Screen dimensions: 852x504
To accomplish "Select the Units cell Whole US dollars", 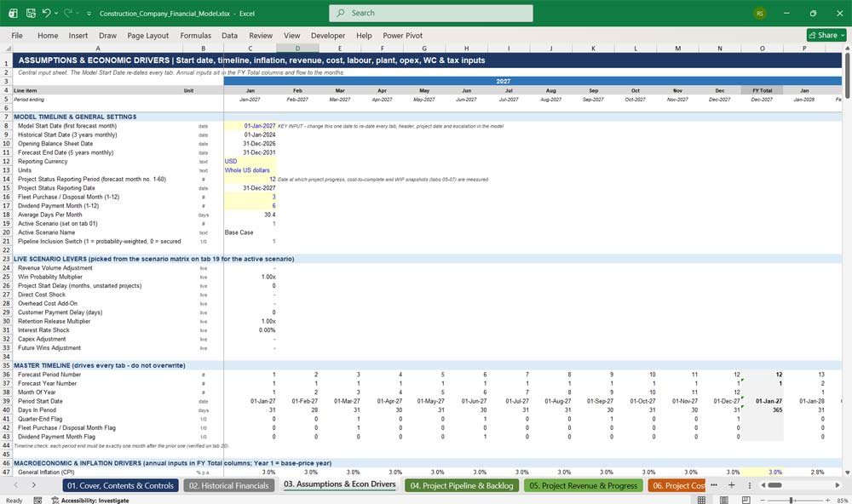I will click(250, 170).
